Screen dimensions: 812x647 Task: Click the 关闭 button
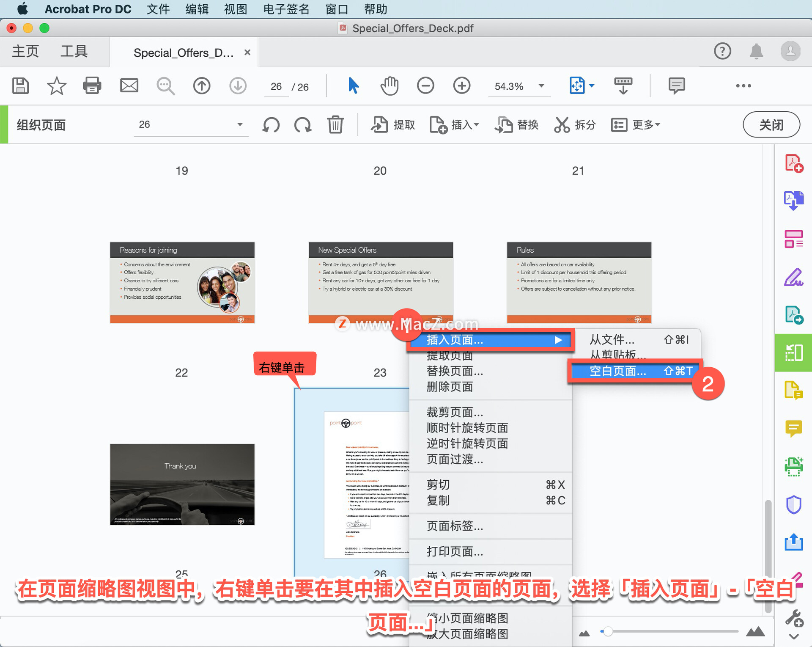[x=771, y=125]
